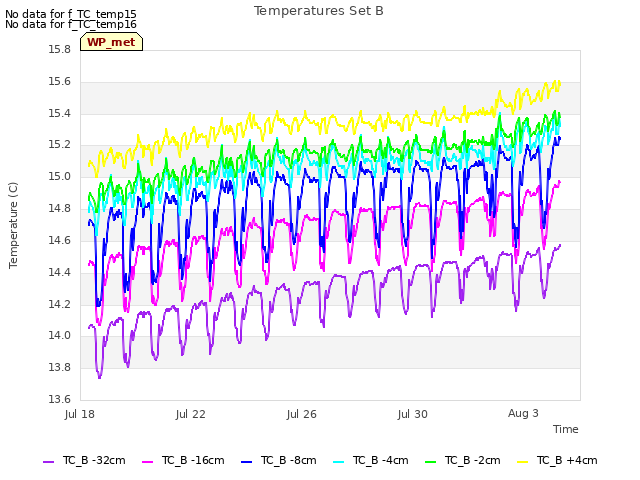Click the Temperature (C) axis label
This screenshot has height=480, width=640.
(x=13, y=225)
